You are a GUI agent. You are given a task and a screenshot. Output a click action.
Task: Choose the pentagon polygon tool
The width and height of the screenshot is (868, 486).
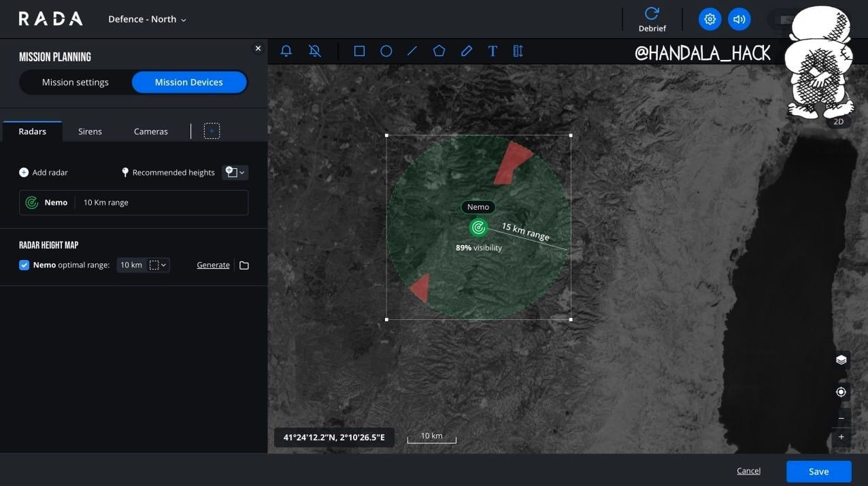439,51
